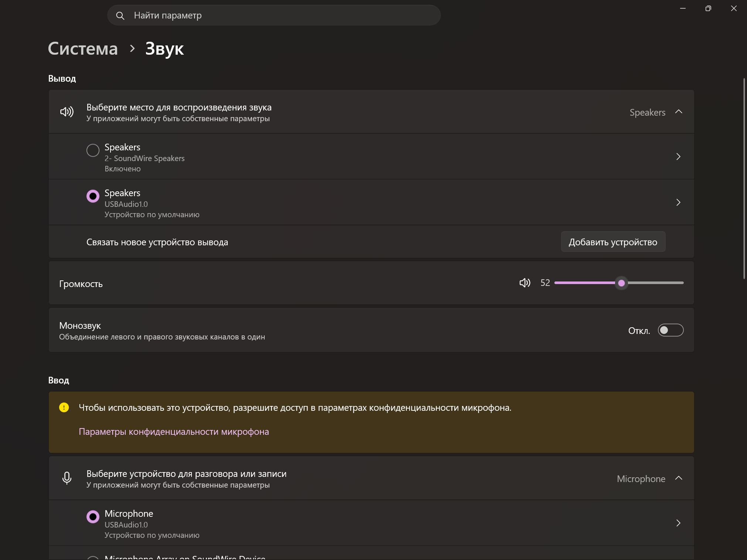Click the volume slider thumb
This screenshot has height=560, width=747.
pyautogui.click(x=621, y=283)
